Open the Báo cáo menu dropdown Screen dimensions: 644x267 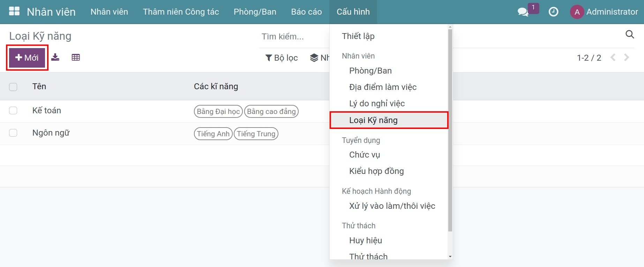(x=306, y=12)
